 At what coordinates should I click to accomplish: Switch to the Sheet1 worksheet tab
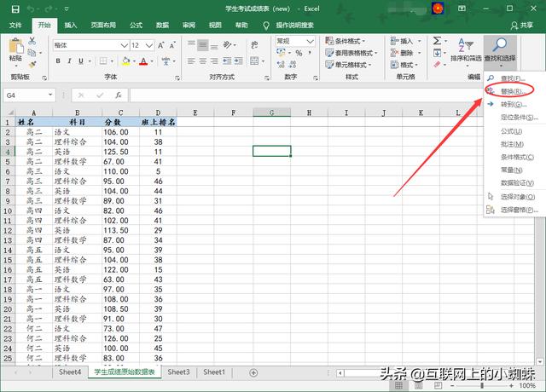[x=214, y=372]
